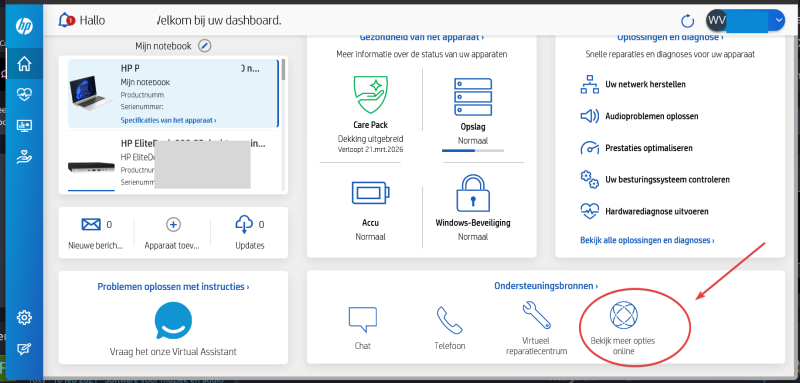
Task: Click the heartbeat icon beside Hardwarediagnose uitvoeren
Action: [590, 211]
